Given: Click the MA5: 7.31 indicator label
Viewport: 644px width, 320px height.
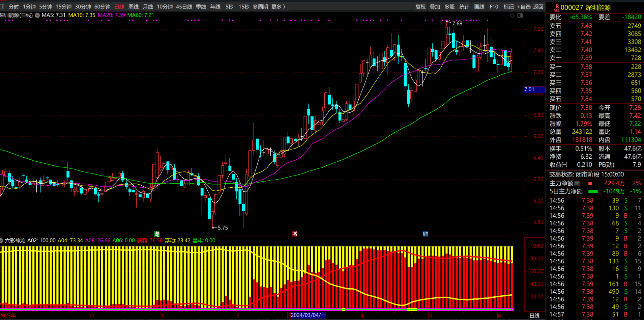Looking at the screenshot, I should pyautogui.click(x=54, y=15).
